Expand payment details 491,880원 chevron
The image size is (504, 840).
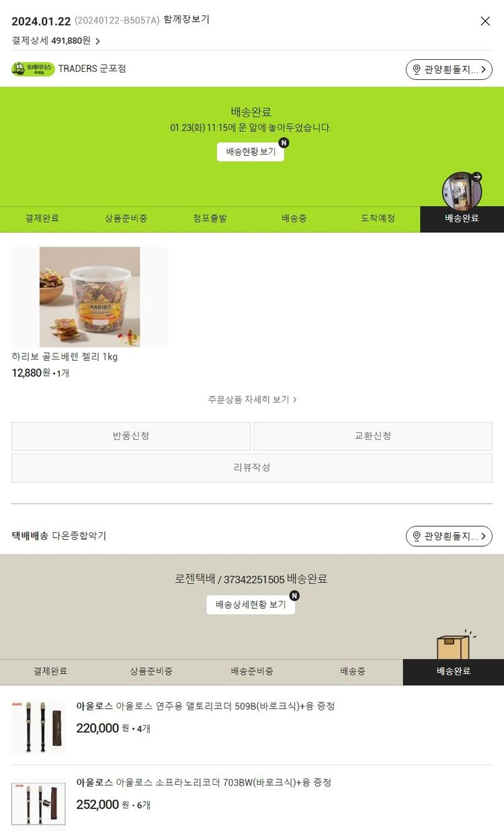(x=98, y=41)
